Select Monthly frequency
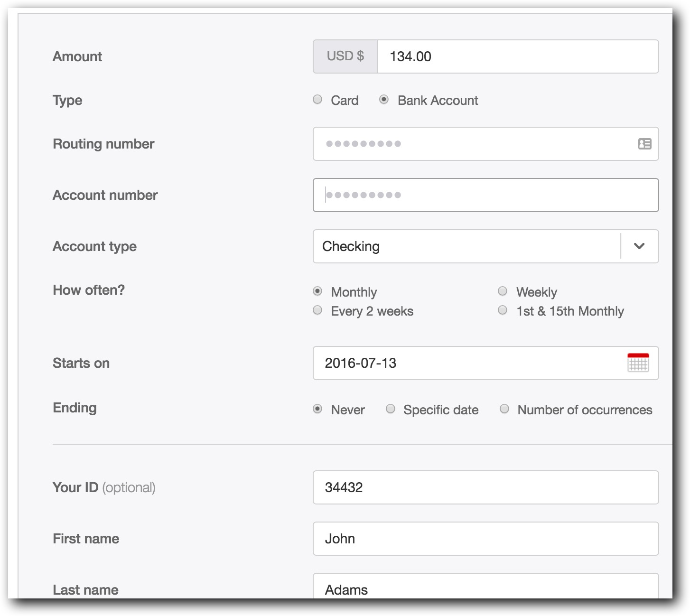 [x=317, y=291]
